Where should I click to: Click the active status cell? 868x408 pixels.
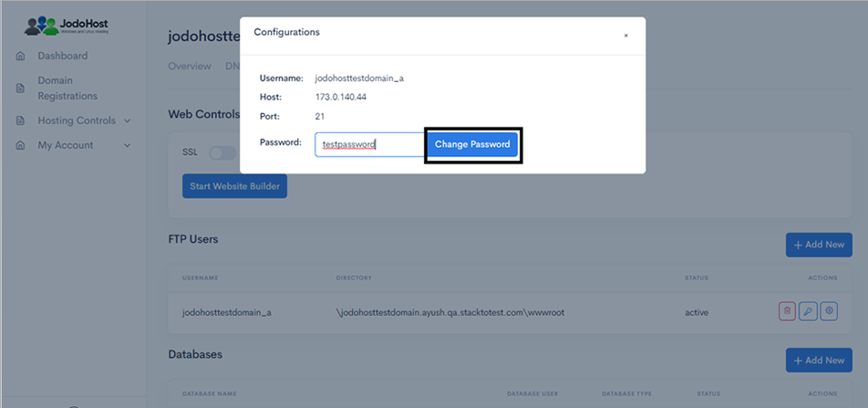697,312
